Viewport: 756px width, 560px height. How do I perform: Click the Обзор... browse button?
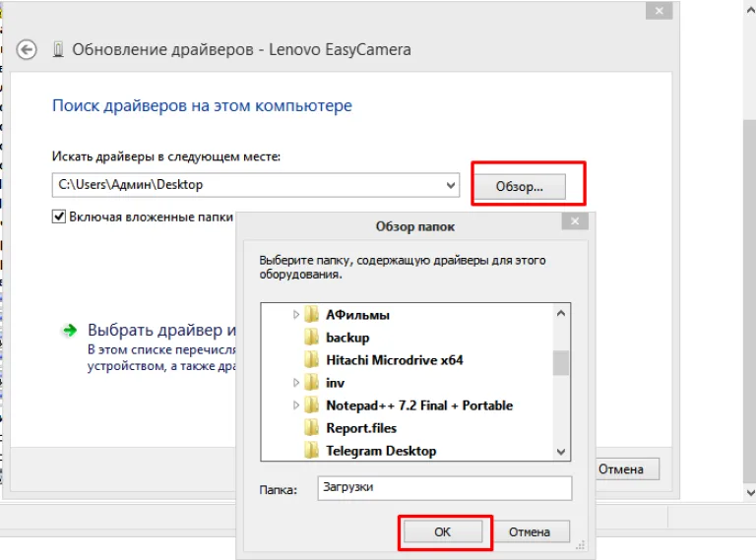[x=520, y=187]
